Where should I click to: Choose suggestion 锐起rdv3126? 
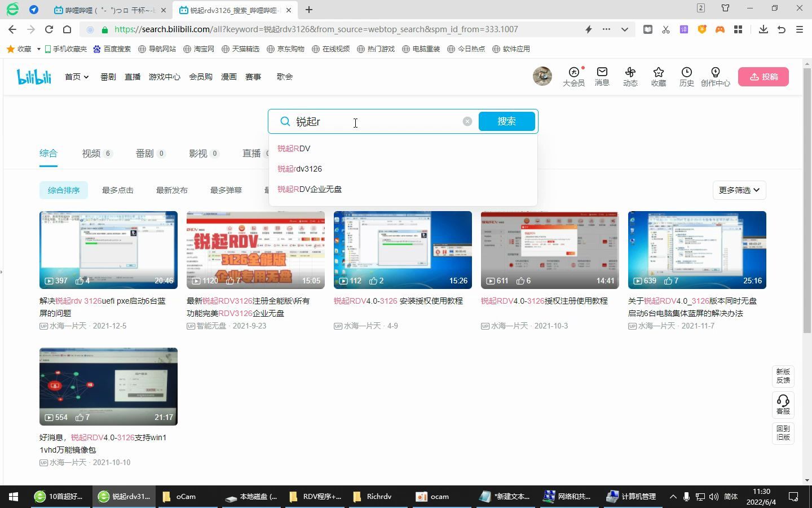click(x=299, y=169)
